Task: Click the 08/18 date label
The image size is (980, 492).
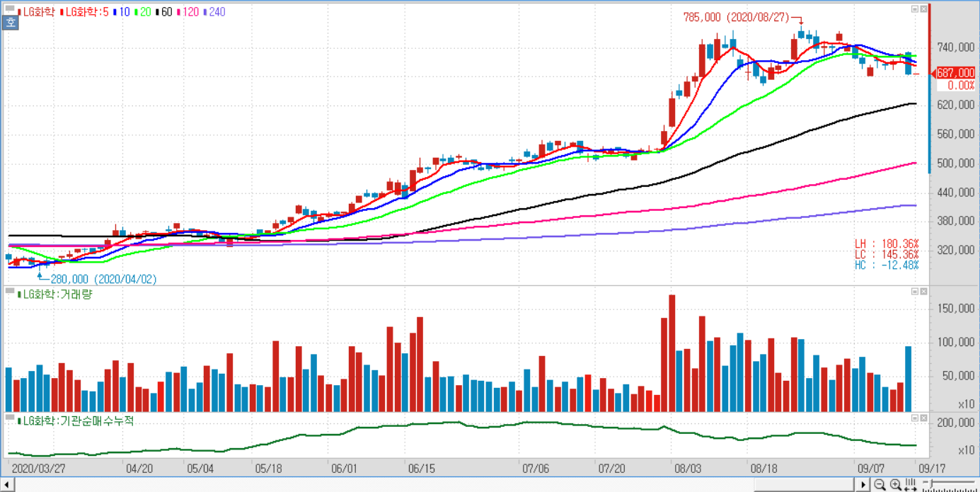Action: (764, 469)
